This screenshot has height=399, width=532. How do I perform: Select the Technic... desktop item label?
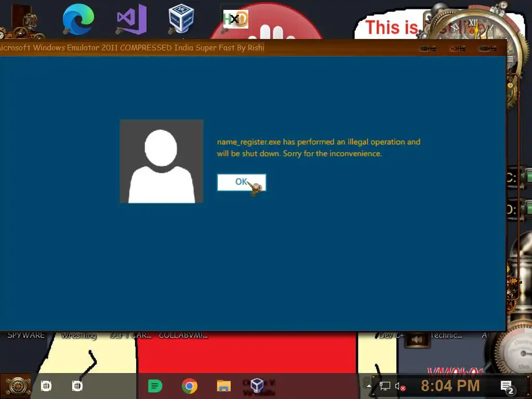pos(446,335)
